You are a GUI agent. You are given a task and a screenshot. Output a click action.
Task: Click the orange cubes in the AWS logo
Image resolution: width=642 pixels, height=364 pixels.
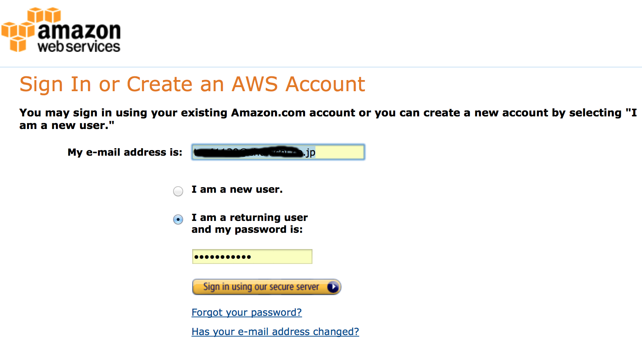pos(19,30)
